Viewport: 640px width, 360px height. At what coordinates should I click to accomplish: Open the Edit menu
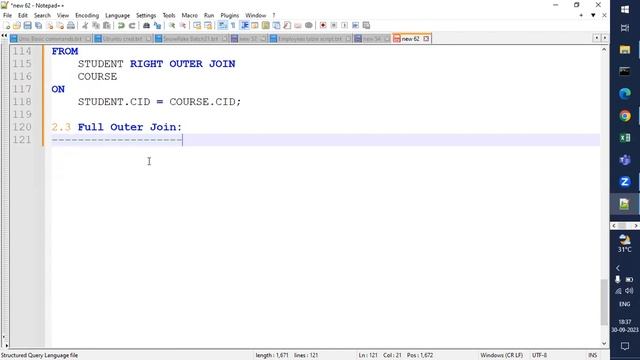[x=23, y=15]
